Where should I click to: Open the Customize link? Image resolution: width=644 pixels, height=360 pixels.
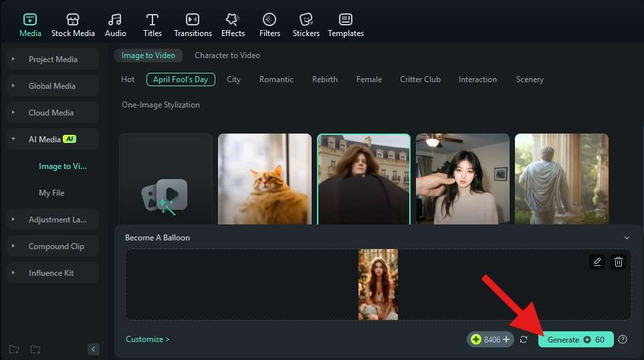point(147,339)
